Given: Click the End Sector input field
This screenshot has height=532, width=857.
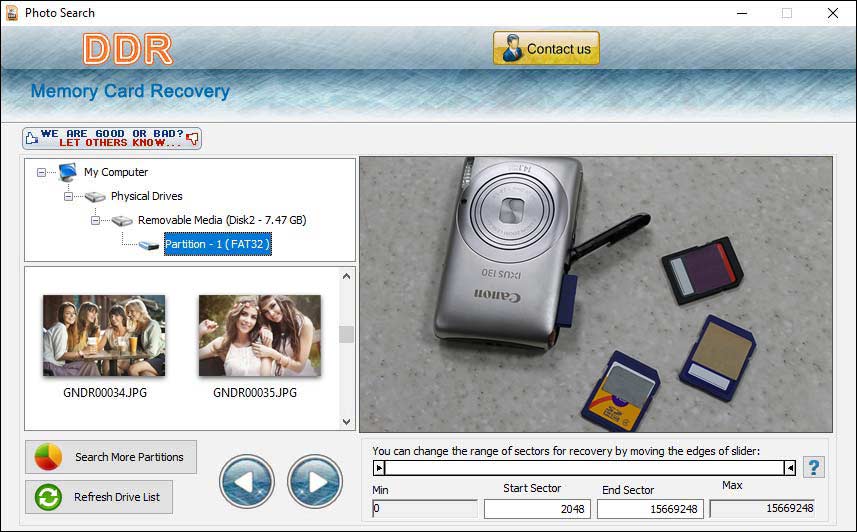Looking at the screenshot, I should pos(650,509).
